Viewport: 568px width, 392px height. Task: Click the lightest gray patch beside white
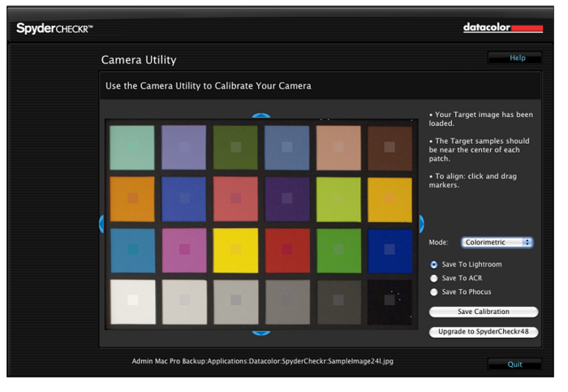tap(184, 302)
